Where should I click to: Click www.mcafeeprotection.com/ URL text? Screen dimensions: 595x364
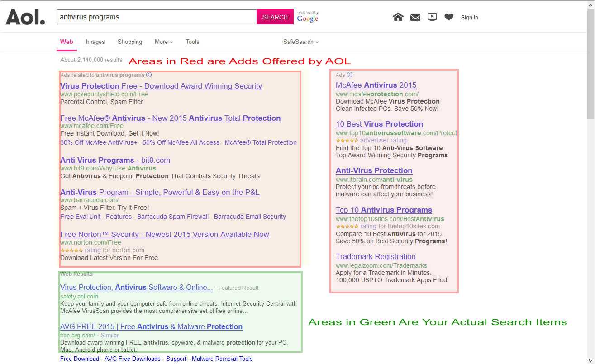pos(377,94)
